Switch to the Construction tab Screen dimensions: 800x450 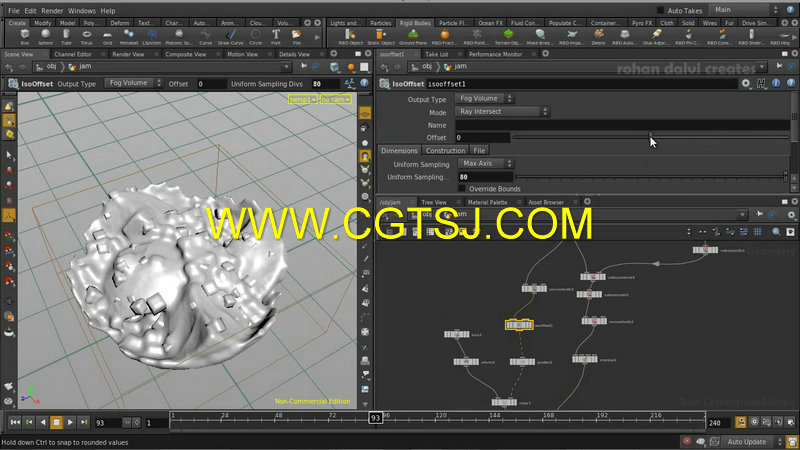click(x=445, y=151)
